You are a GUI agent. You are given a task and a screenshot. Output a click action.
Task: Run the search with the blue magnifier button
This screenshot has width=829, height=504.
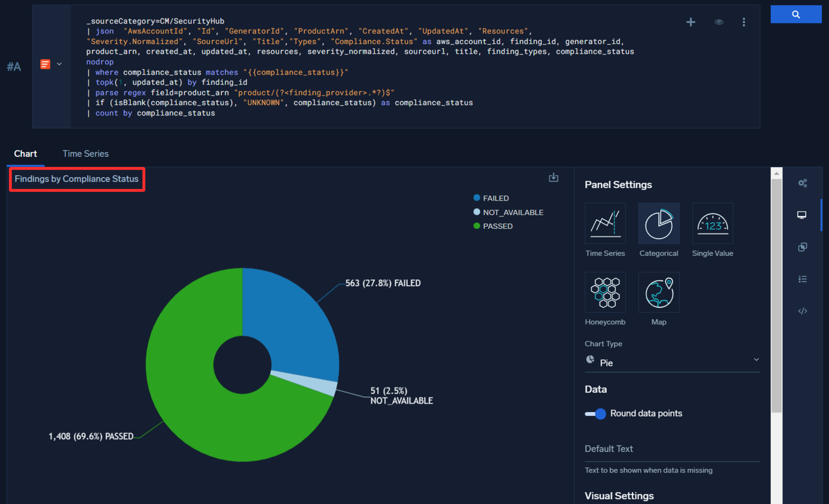pos(796,14)
